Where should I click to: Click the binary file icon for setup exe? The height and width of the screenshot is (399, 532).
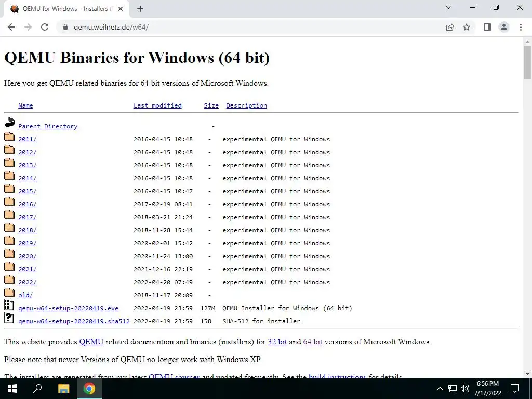9,304
